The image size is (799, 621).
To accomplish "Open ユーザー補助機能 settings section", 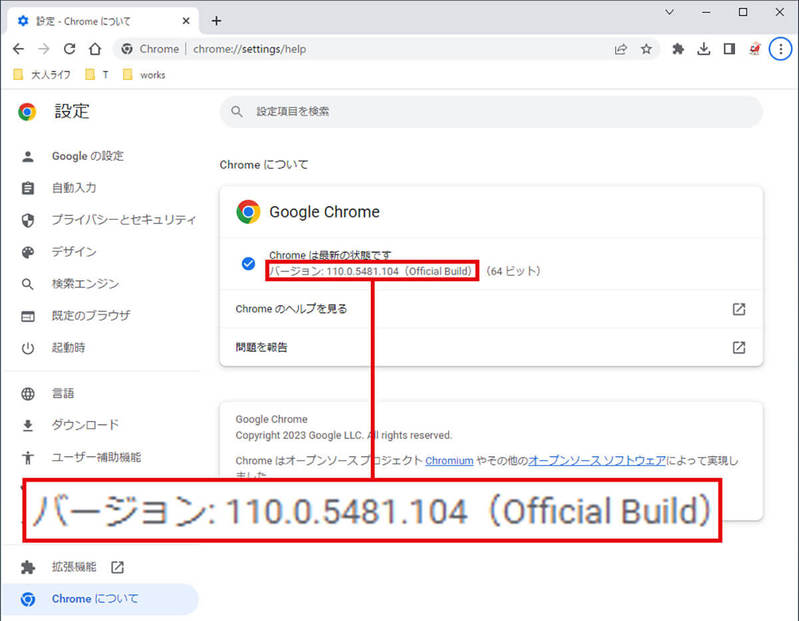I will click(x=96, y=457).
